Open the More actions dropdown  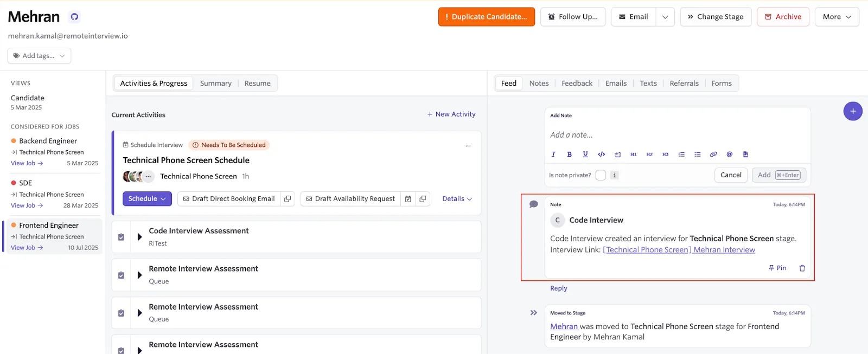[837, 17]
